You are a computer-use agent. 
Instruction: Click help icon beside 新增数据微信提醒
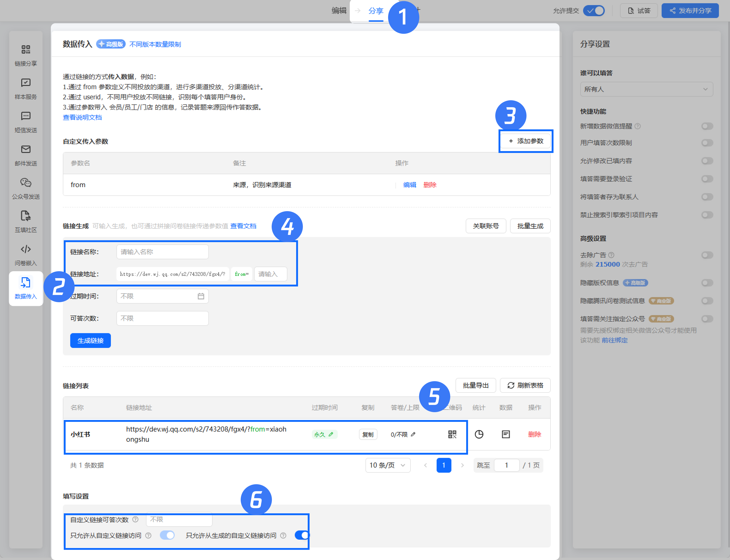[x=638, y=126]
